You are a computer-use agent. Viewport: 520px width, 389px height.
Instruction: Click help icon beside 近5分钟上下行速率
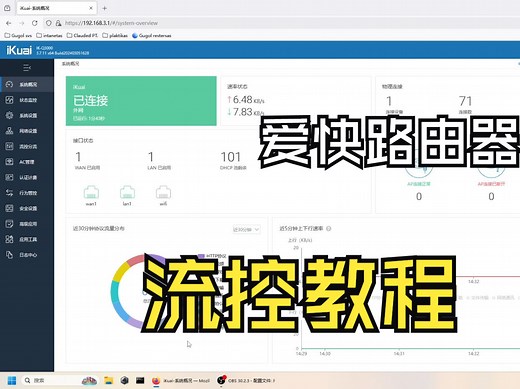click(328, 229)
